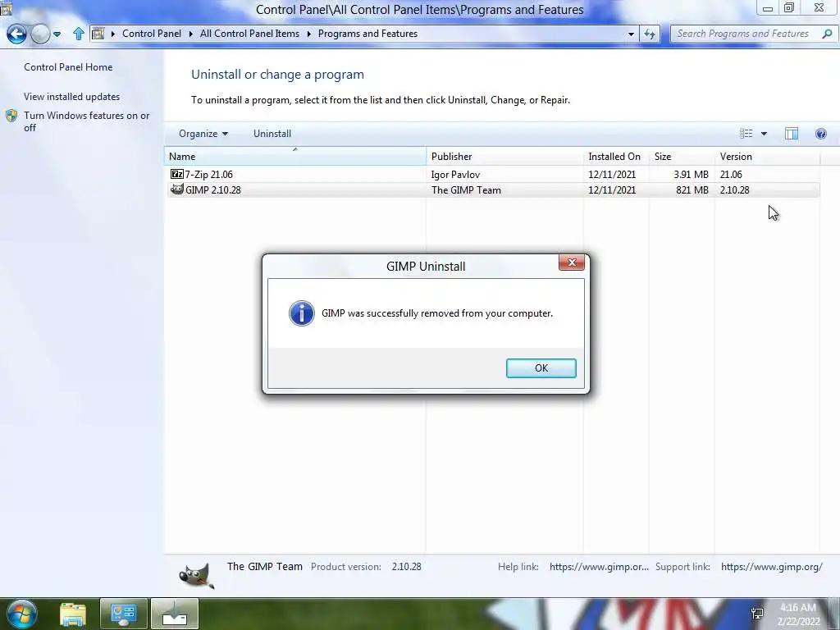Click the Uninstall toolbar button

pyautogui.click(x=272, y=134)
